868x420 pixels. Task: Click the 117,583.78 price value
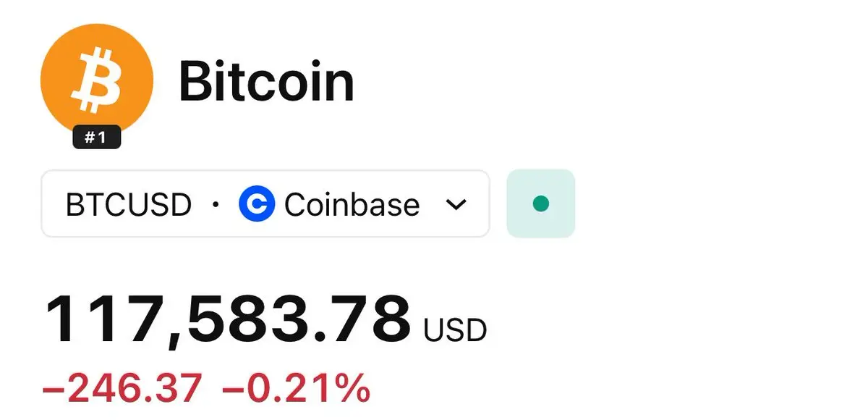point(227,319)
